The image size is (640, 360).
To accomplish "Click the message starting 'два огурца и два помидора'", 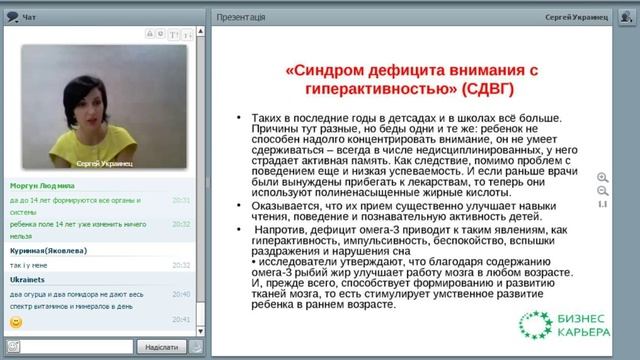I will [x=77, y=300].
